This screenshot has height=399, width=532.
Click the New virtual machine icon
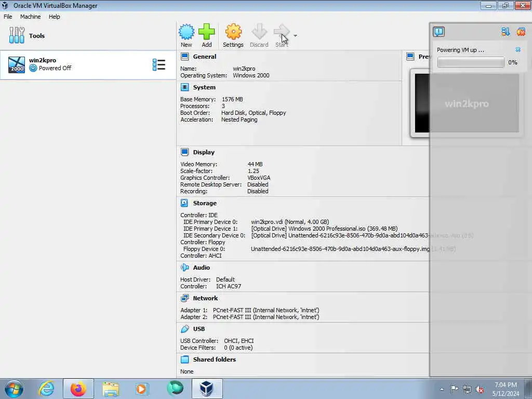pyautogui.click(x=187, y=32)
